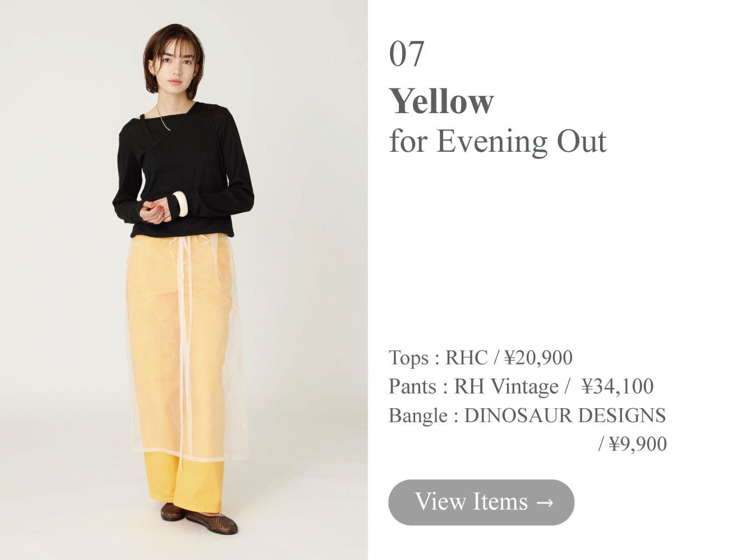Click the ¥34,100 pants price
Screen dimensions: 730x560
coord(617,386)
